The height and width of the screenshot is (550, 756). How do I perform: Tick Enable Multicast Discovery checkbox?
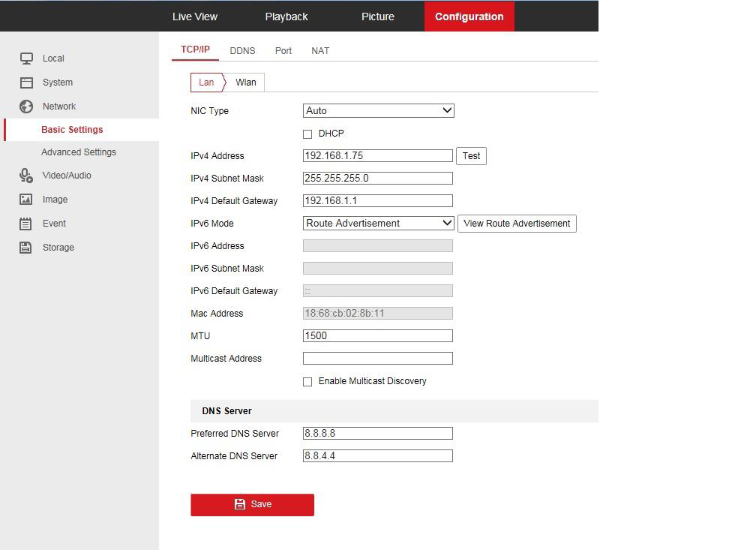pyautogui.click(x=307, y=382)
